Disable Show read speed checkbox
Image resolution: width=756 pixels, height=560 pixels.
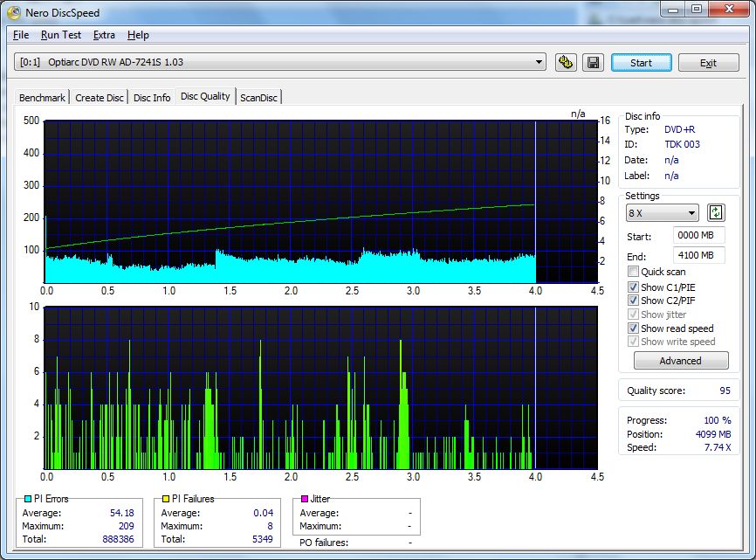633,328
